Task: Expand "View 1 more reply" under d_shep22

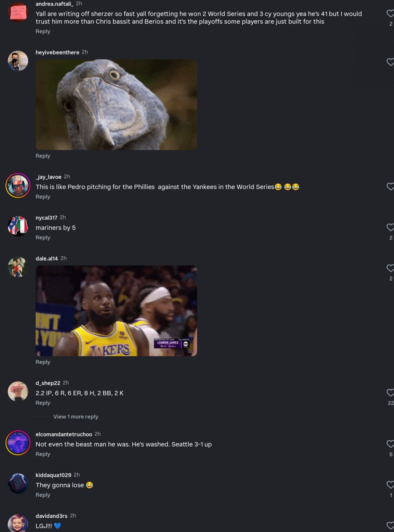Action: click(x=76, y=417)
